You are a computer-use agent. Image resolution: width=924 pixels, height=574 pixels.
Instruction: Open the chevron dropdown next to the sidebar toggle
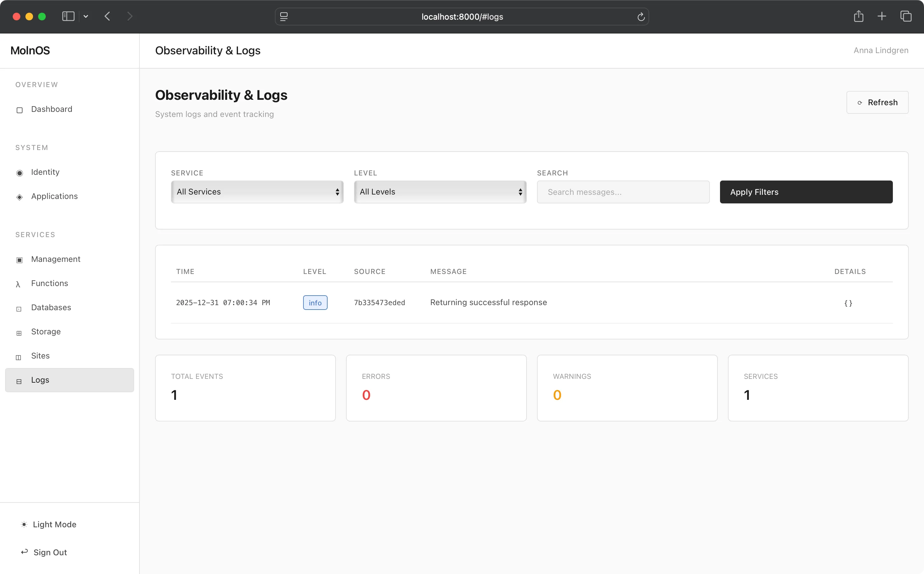pos(86,16)
